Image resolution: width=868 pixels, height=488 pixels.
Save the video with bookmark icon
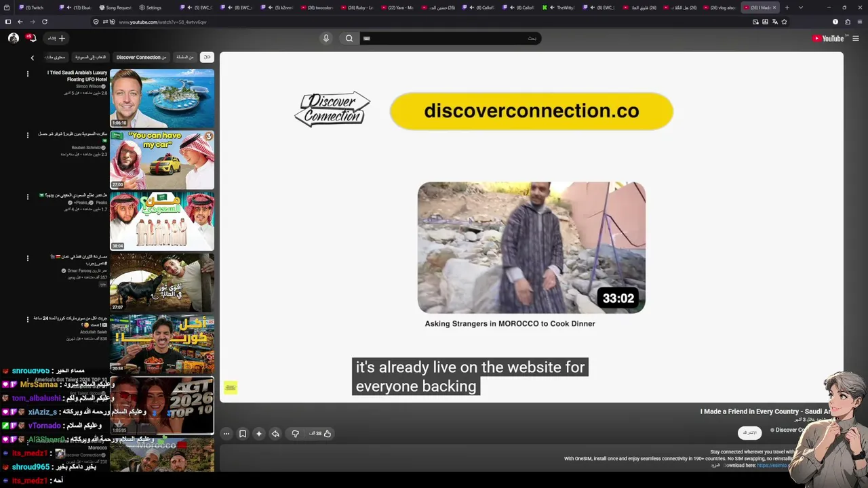coord(242,434)
